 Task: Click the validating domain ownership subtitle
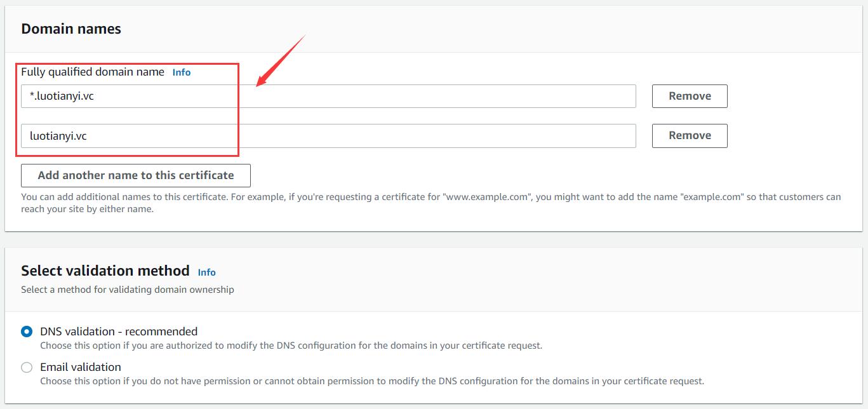pos(128,290)
